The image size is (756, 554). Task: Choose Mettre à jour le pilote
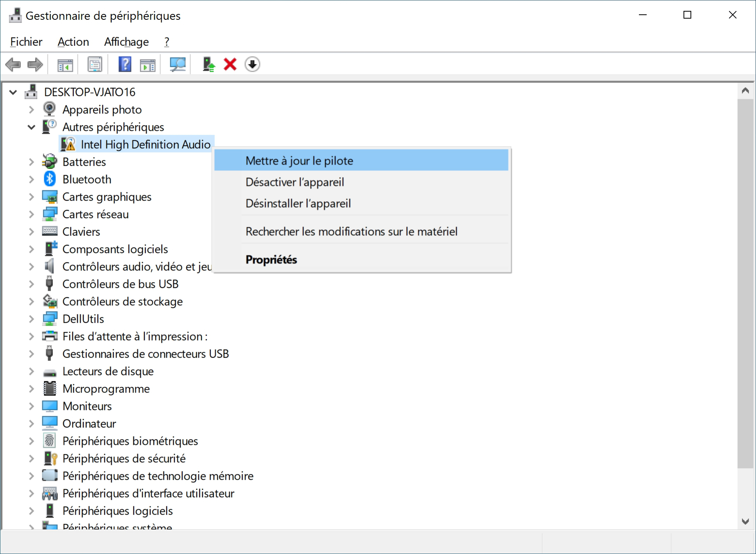361,160
